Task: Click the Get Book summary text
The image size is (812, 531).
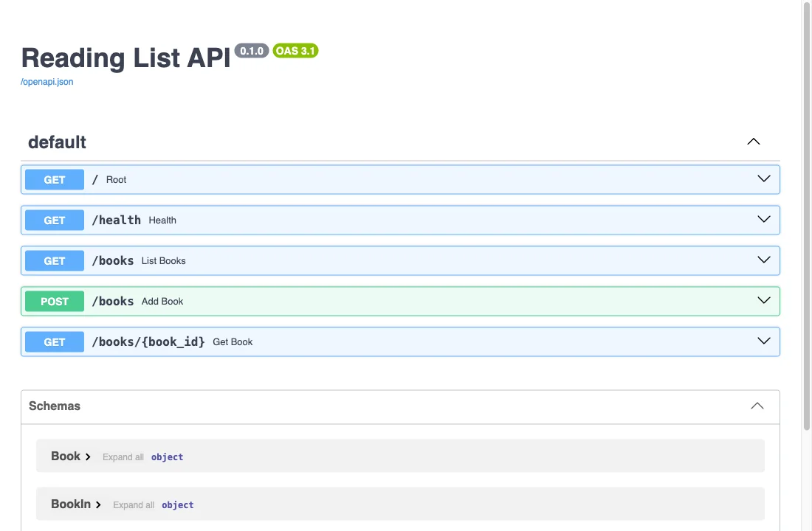Action: [x=233, y=341]
